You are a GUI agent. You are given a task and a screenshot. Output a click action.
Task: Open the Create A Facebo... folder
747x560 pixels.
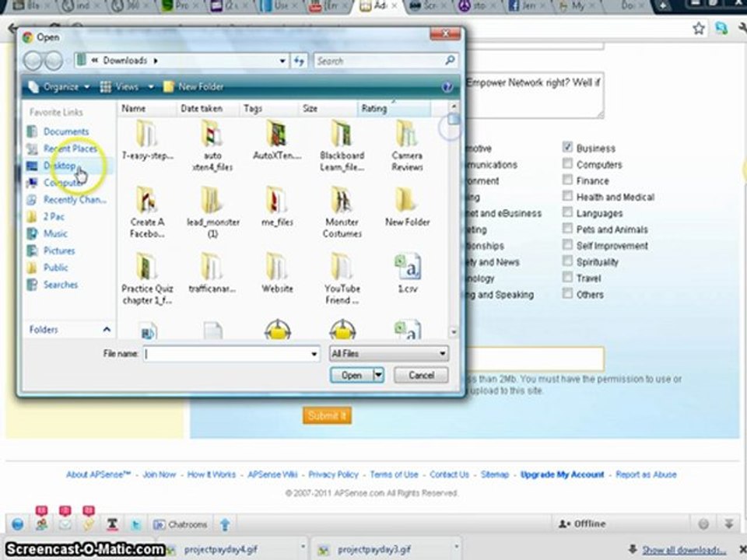point(147,212)
